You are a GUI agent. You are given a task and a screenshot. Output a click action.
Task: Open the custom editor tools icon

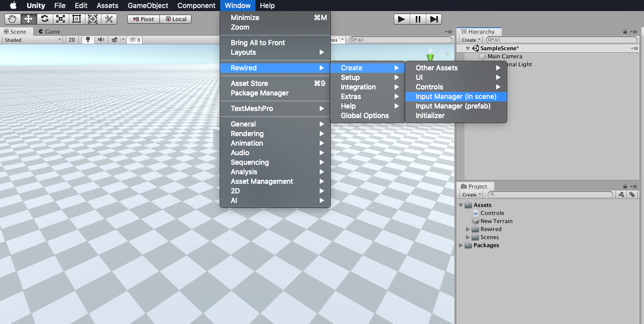coord(109,19)
